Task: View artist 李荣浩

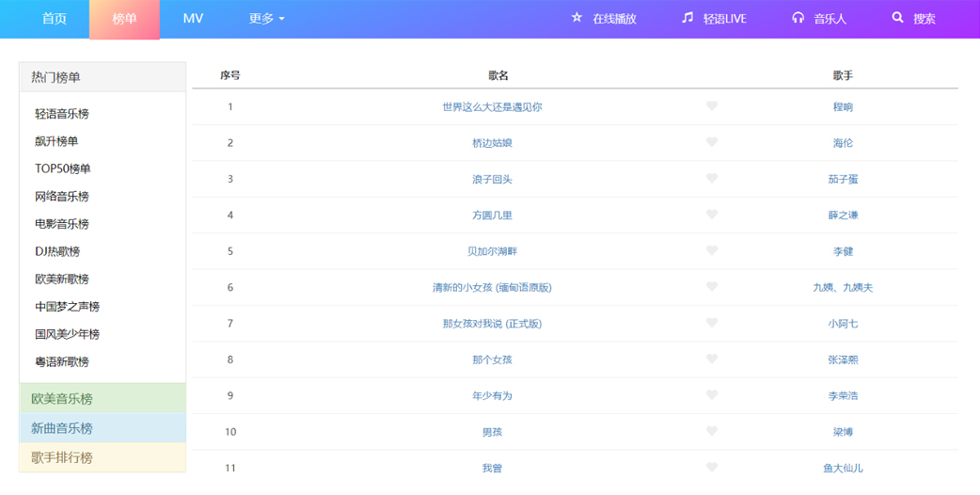Action: tap(843, 395)
